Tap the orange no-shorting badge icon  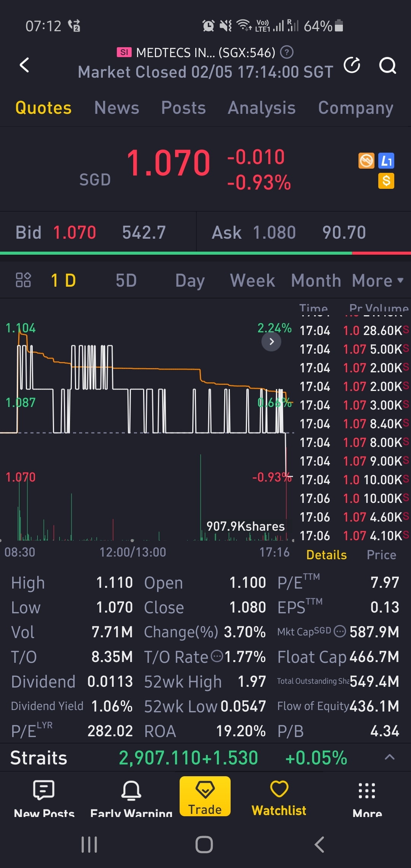click(x=366, y=161)
